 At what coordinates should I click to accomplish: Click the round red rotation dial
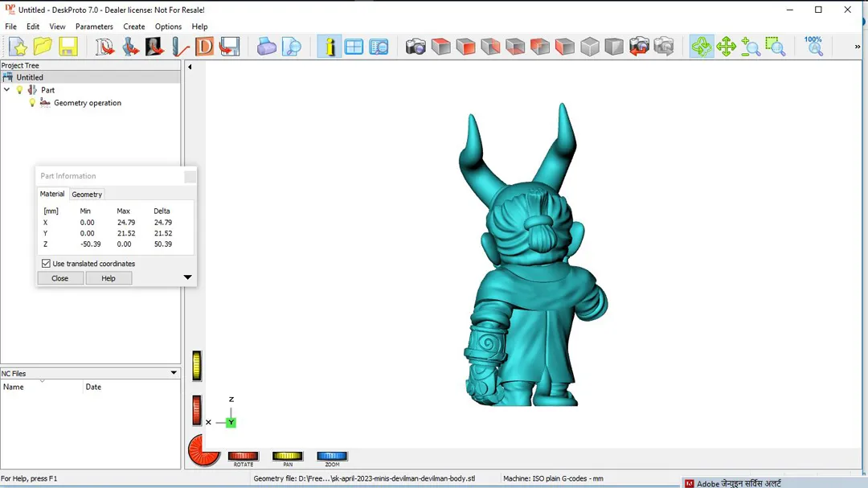pos(203,449)
